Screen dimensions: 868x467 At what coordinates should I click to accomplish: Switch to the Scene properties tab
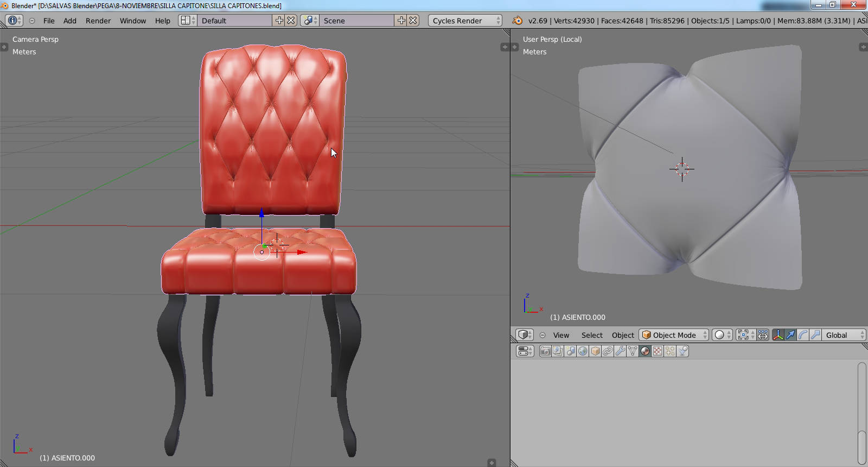pyautogui.click(x=570, y=351)
